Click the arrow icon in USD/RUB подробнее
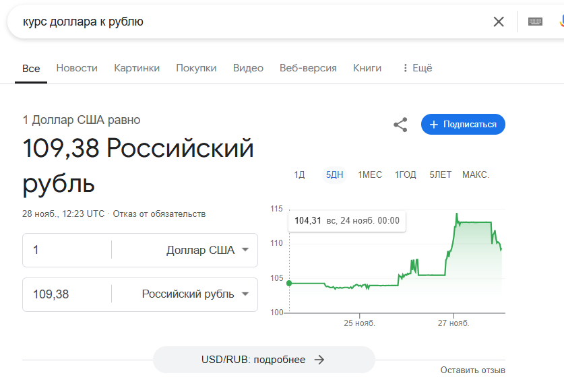Screen dimensions: 564x392 pyautogui.click(x=319, y=360)
